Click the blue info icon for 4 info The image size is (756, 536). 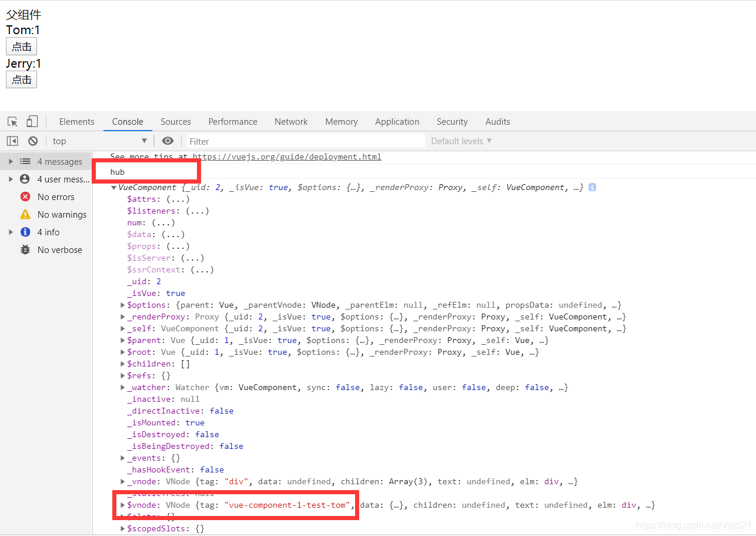[25, 232]
